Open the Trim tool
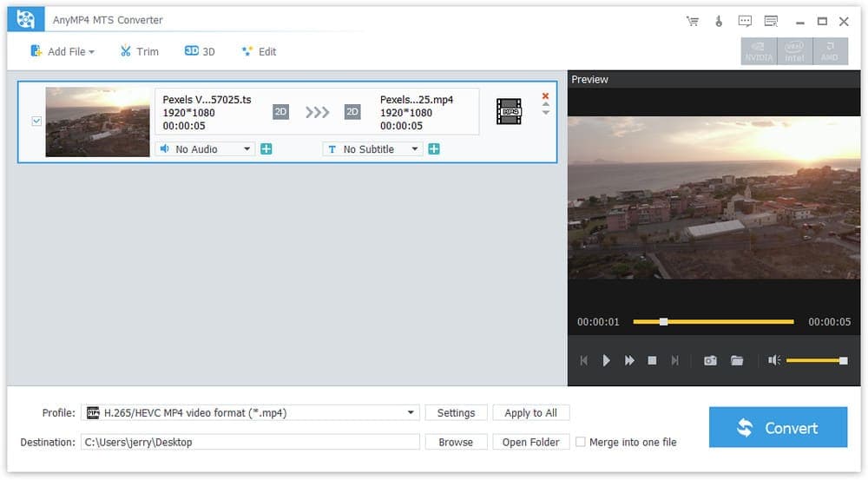 (x=139, y=51)
